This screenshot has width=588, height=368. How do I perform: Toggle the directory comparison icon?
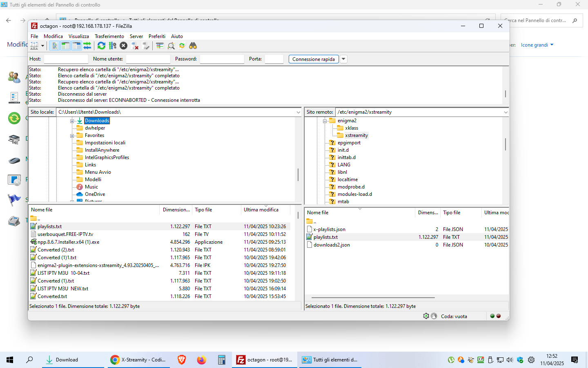171,46
